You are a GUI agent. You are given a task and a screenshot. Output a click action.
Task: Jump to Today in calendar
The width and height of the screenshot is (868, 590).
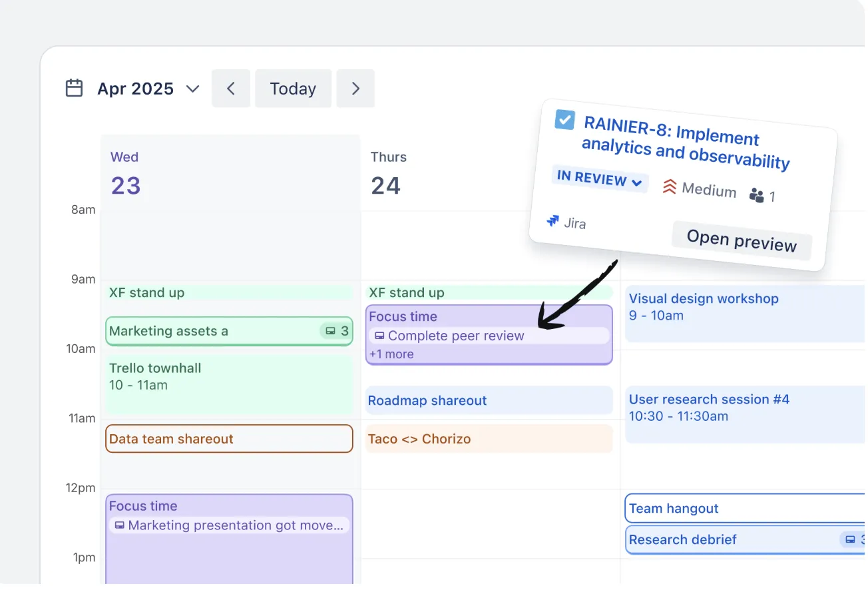tap(293, 89)
